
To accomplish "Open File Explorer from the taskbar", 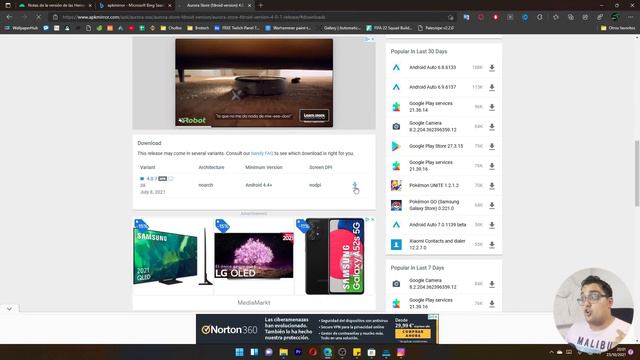I will tap(283, 352).
